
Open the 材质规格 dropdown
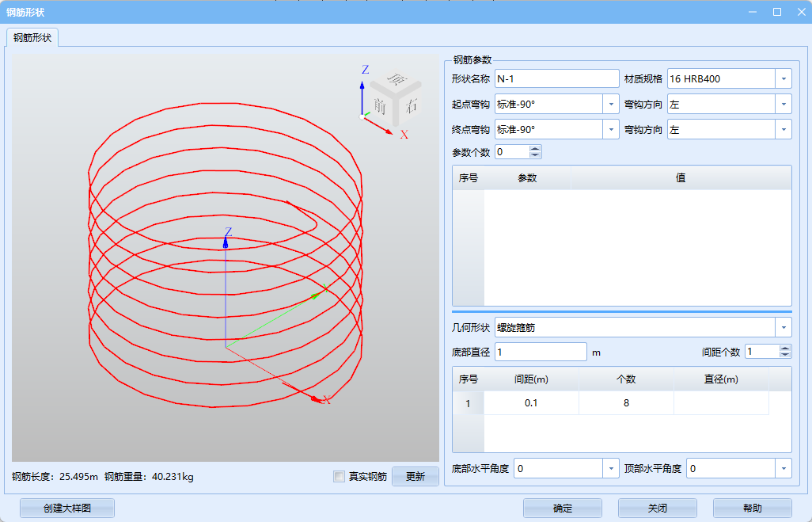[783, 78]
